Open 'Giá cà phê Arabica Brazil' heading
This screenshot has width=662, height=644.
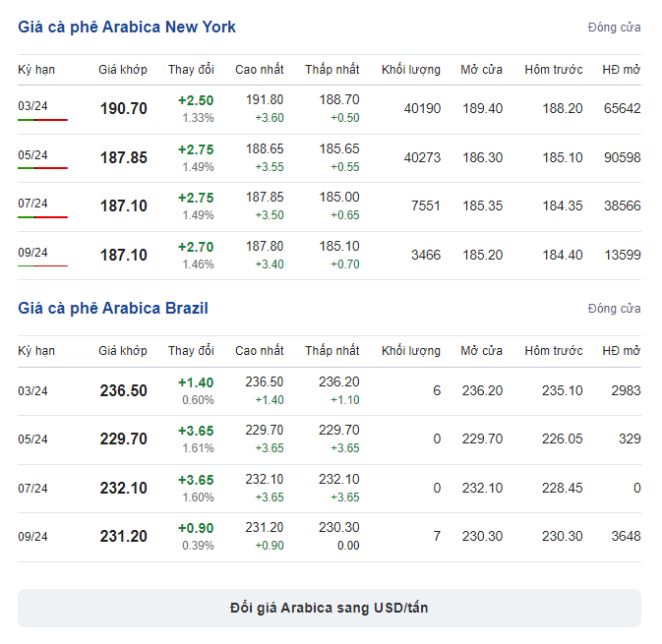(x=113, y=308)
